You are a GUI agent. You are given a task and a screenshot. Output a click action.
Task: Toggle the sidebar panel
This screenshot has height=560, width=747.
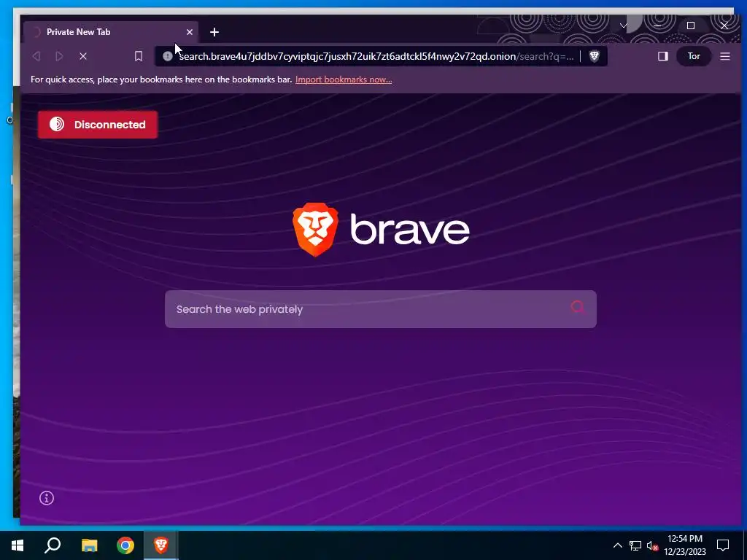pyautogui.click(x=662, y=56)
